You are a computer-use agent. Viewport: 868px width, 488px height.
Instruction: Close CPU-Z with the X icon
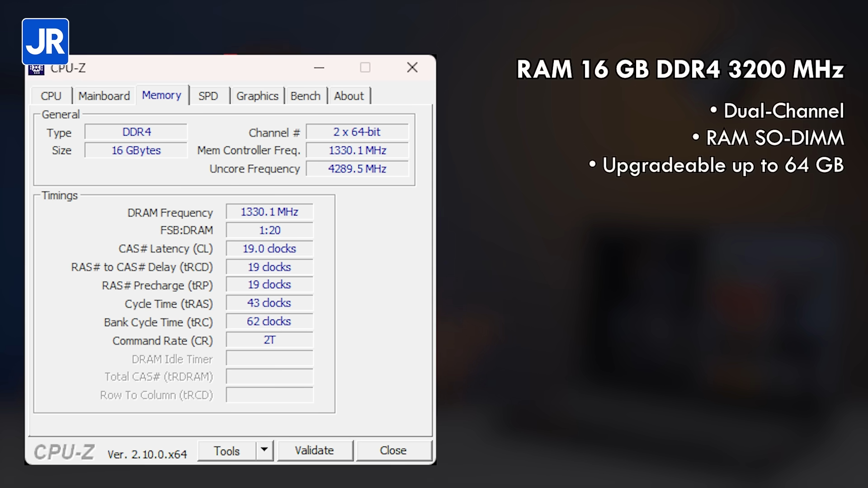point(412,68)
